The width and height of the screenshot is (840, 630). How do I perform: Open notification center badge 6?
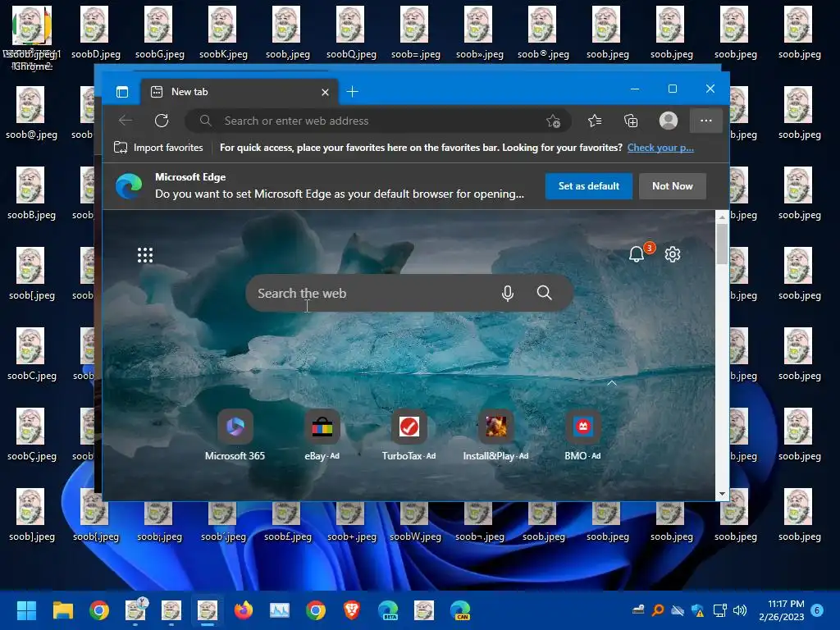817,610
